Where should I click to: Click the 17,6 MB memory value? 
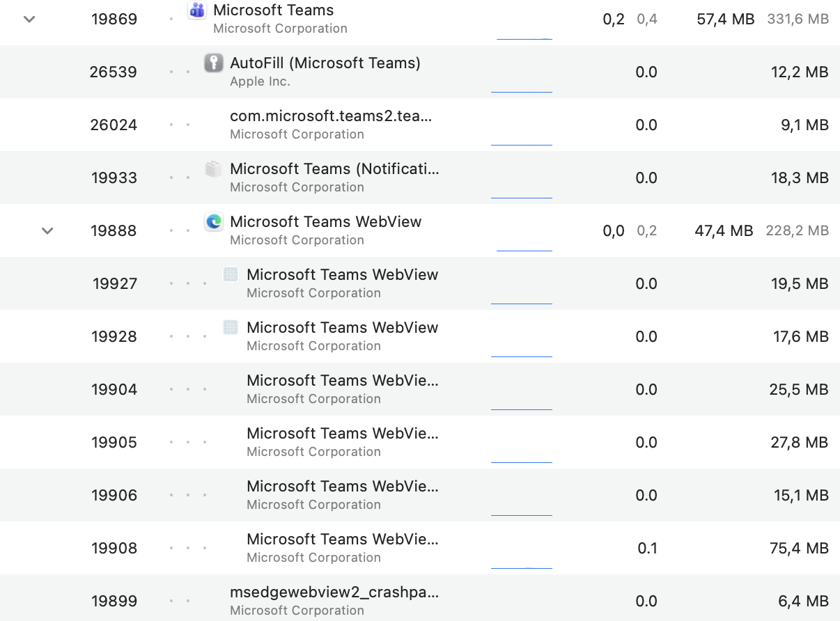pyautogui.click(x=801, y=336)
